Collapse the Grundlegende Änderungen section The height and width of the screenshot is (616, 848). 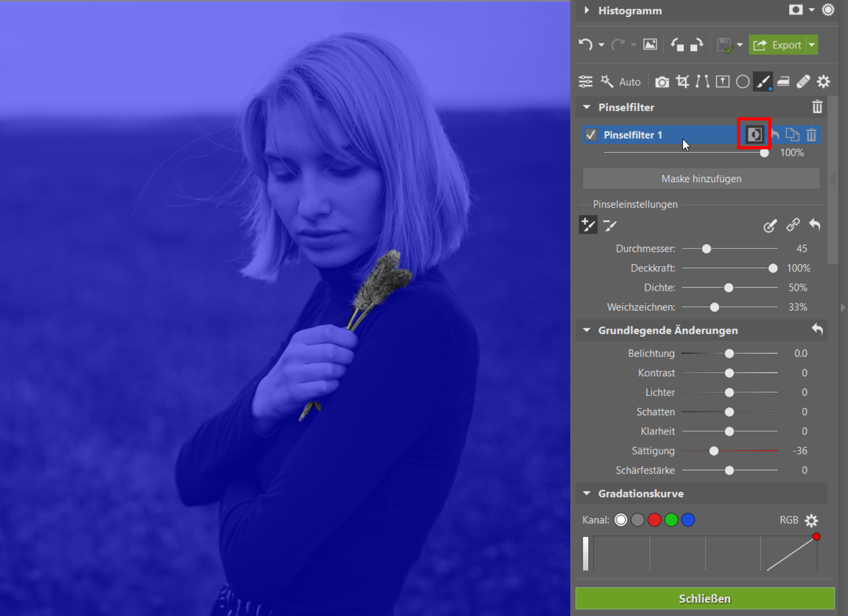pyautogui.click(x=587, y=330)
